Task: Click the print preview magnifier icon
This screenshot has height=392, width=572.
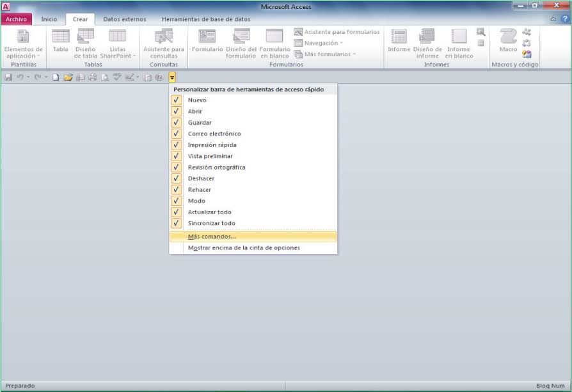Action: (x=105, y=77)
